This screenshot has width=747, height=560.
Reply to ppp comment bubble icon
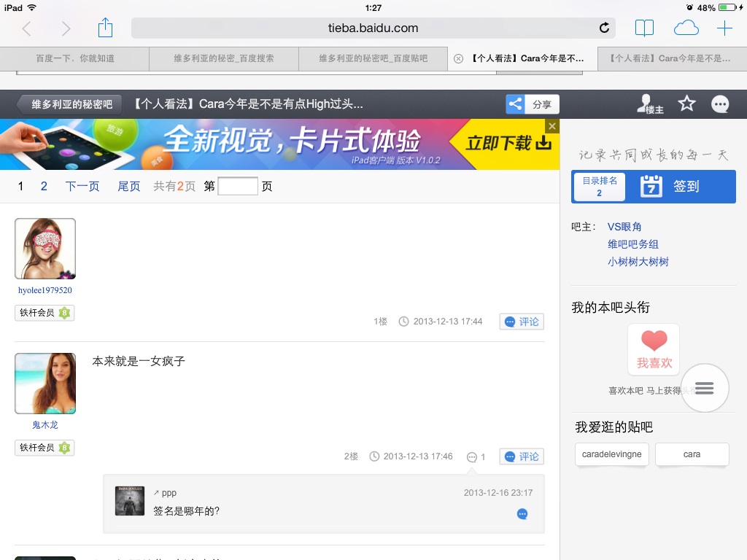click(x=522, y=514)
